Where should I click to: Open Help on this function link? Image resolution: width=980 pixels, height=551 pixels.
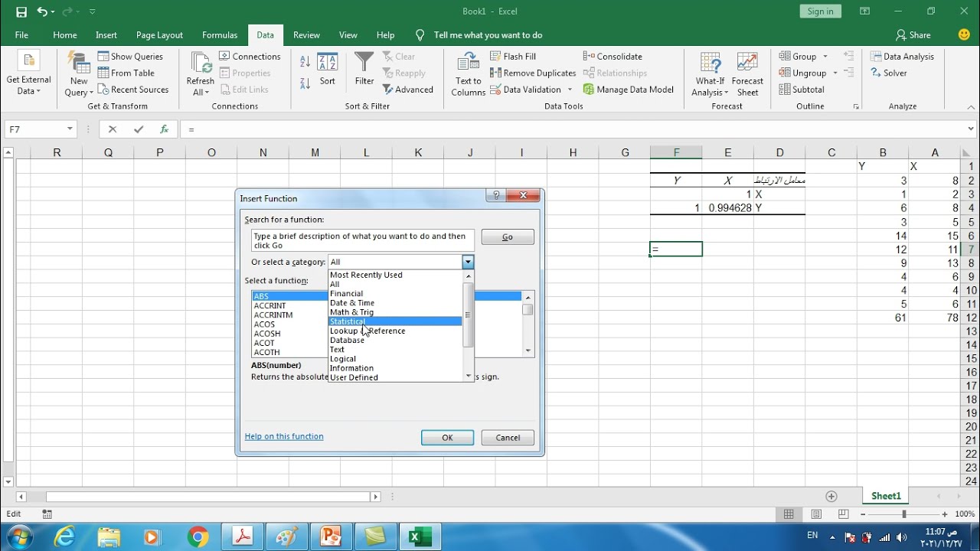[284, 436]
